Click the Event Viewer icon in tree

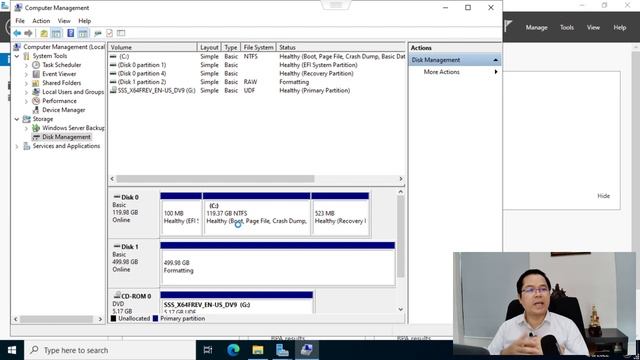(36, 74)
